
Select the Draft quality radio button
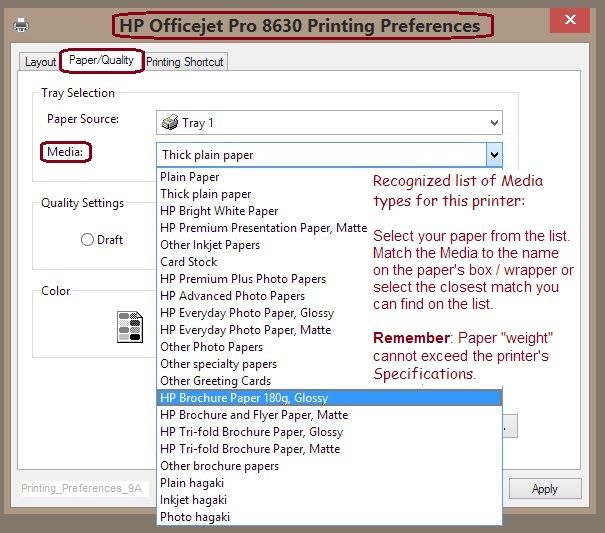(x=88, y=240)
